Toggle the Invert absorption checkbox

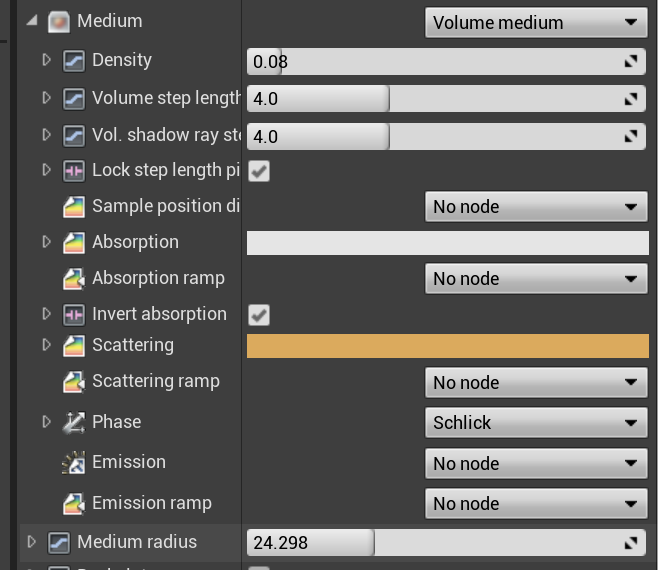[259, 315]
